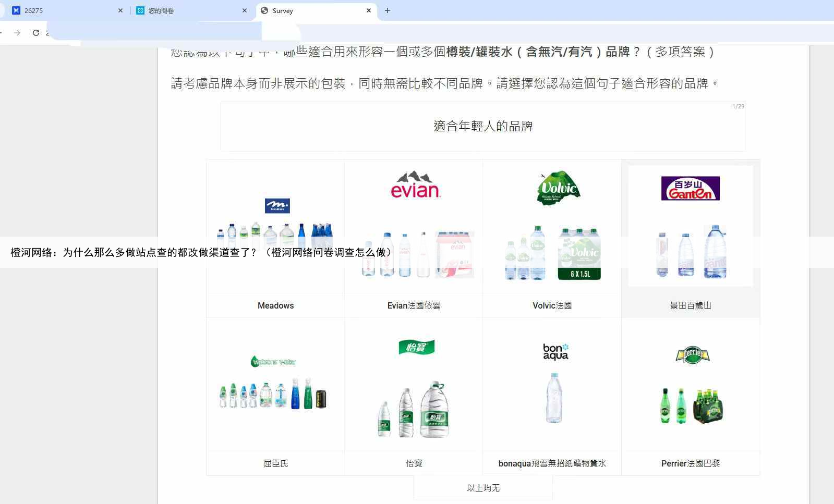The height and width of the screenshot is (504, 834).
Task: Click the Meadows brand logo
Action: 277,206
